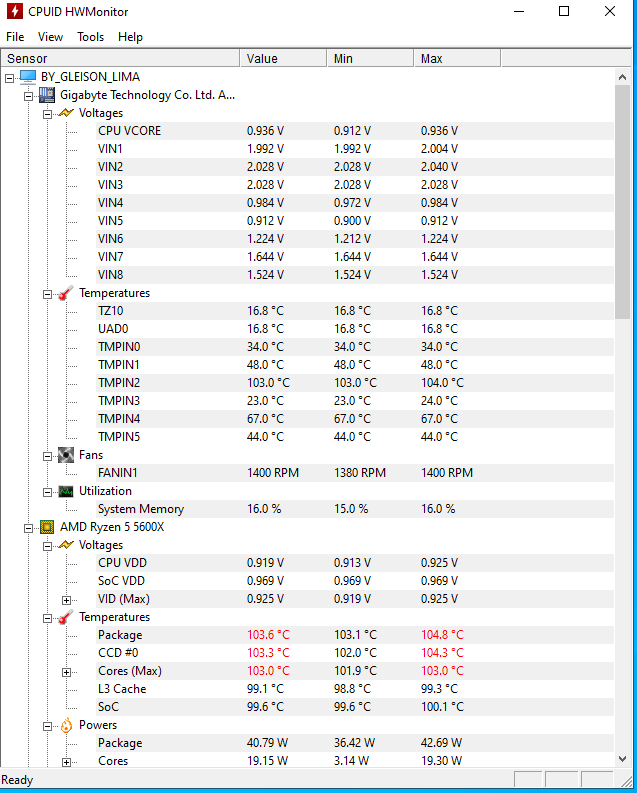Click the Value column header
The width and height of the screenshot is (637, 793).
(283, 58)
